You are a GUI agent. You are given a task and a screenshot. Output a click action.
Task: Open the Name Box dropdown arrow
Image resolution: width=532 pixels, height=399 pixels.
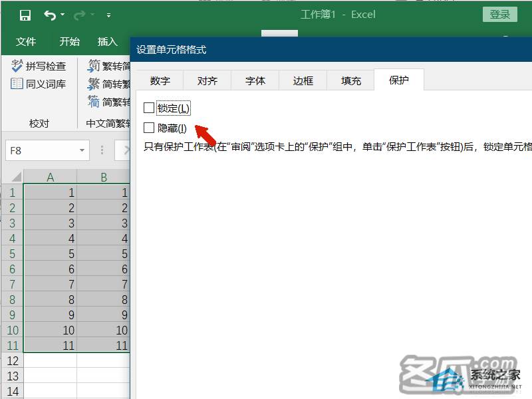pos(82,150)
